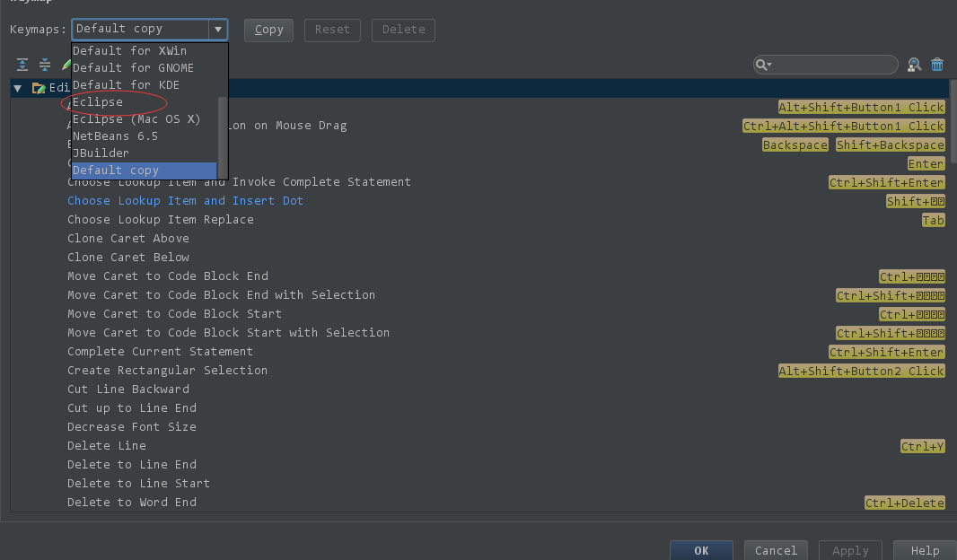Choose the Eclipse keymap option
Screen dimensions: 957x560
pos(145,102)
